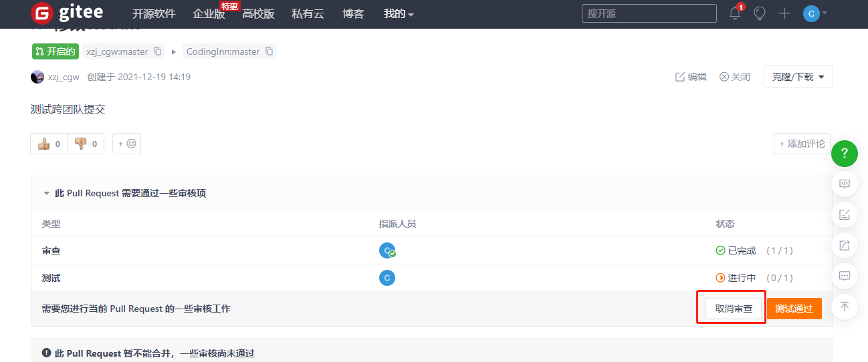Image resolution: width=868 pixels, height=362 pixels.
Task: Open the 高校版 menu item
Action: click(258, 13)
